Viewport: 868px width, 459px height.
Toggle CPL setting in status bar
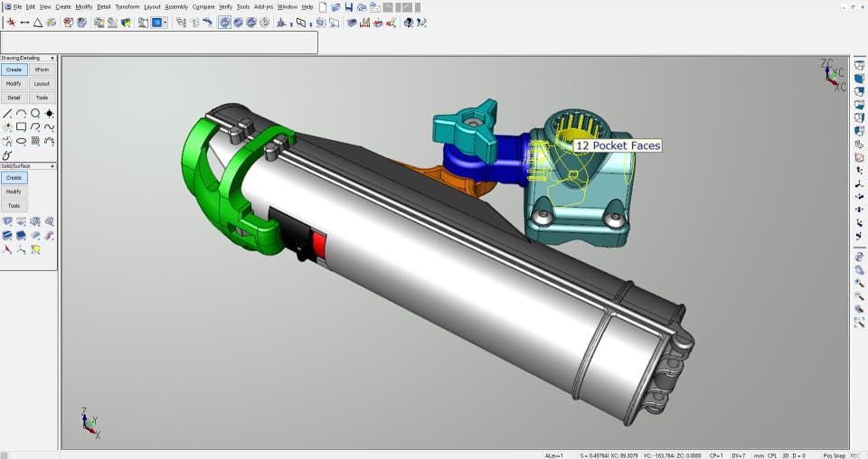tap(772, 455)
